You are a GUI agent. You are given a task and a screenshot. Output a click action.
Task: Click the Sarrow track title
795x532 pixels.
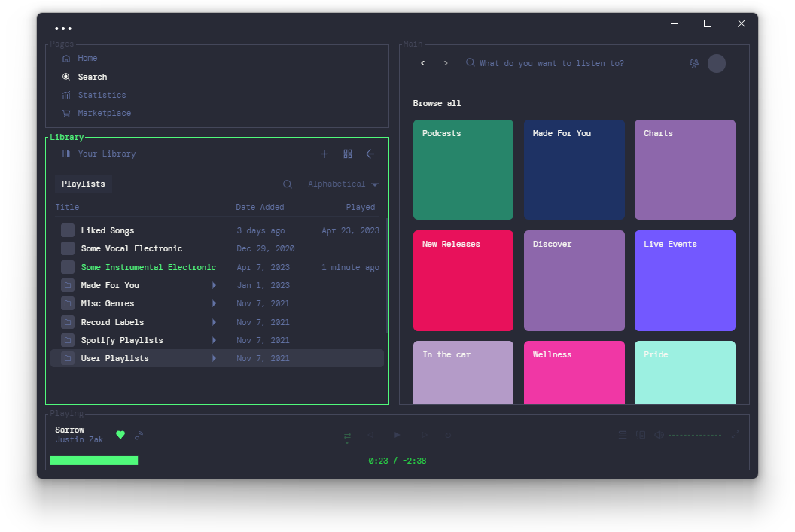point(70,430)
